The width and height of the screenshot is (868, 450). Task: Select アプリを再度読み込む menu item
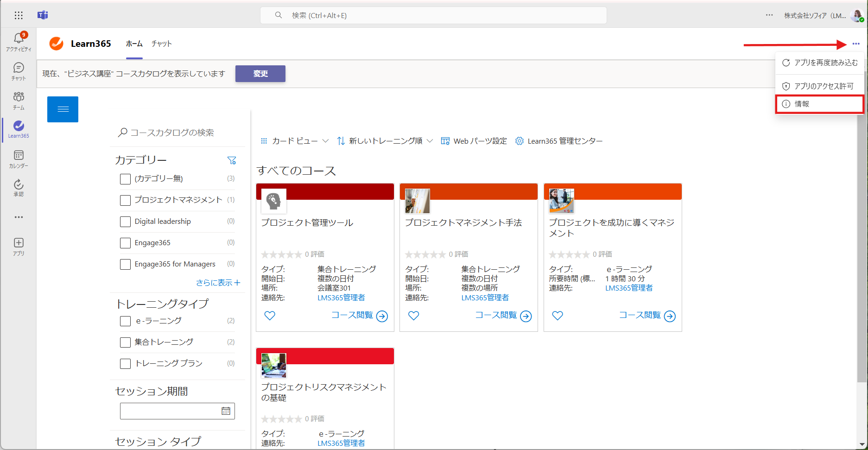[x=819, y=63]
